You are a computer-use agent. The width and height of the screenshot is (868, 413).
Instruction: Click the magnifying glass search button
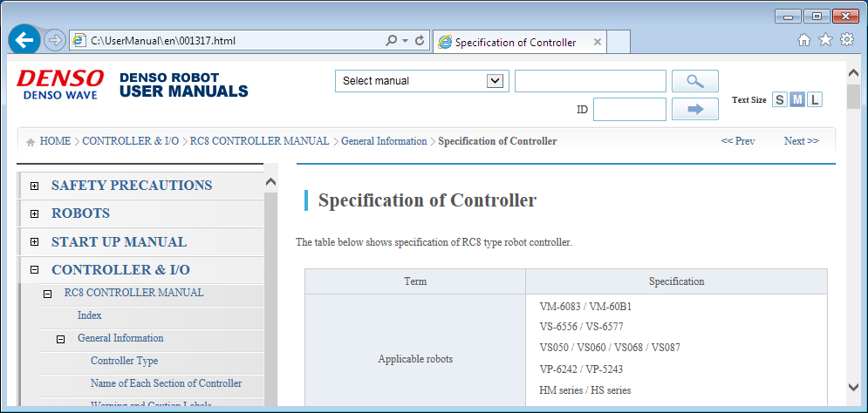[x=694, y=81]
